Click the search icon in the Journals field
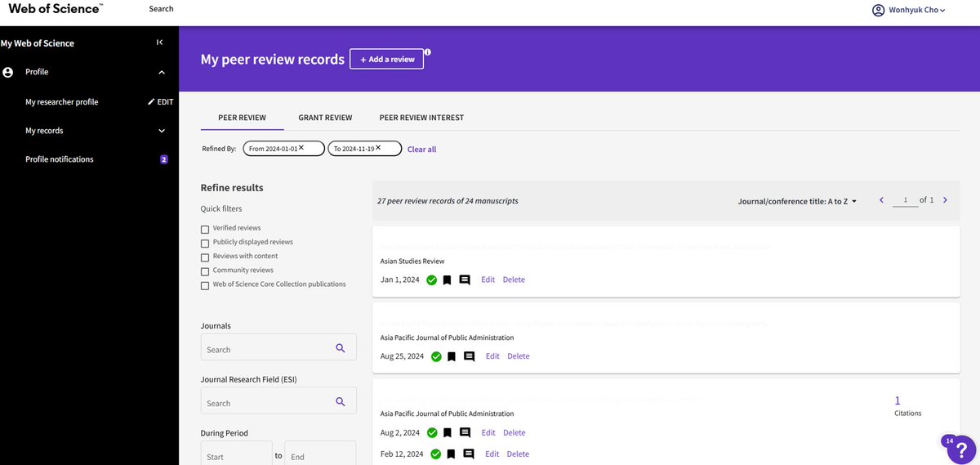The image size is (980, 465). [341, 348]
